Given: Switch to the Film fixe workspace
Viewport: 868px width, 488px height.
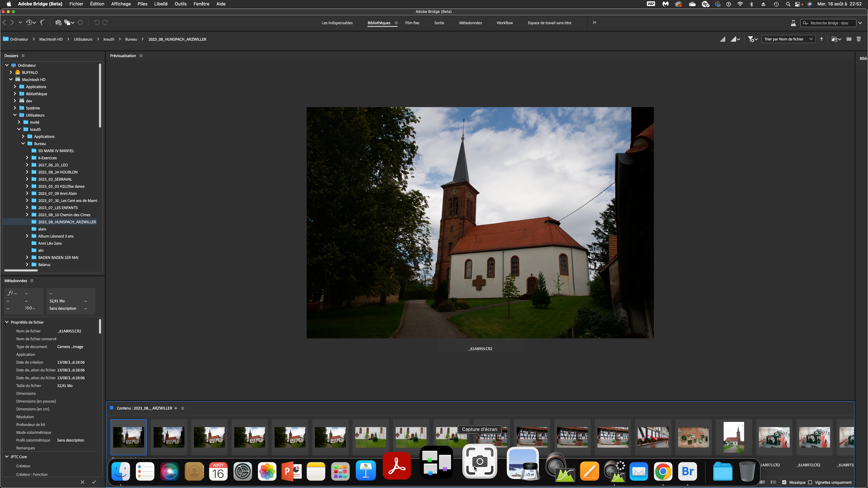Looking at the screenshot, I should [x=412, y=23].
